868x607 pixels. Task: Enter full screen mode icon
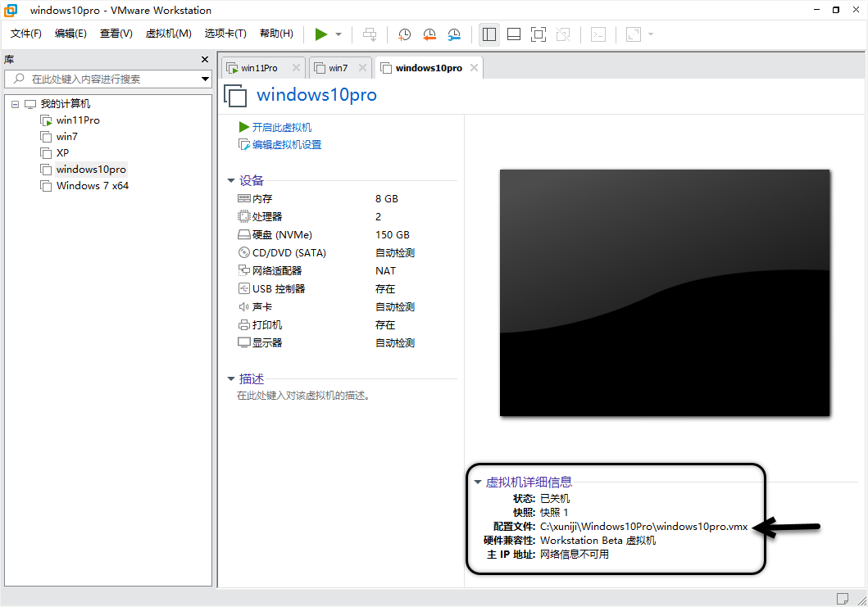coord(538,34)
